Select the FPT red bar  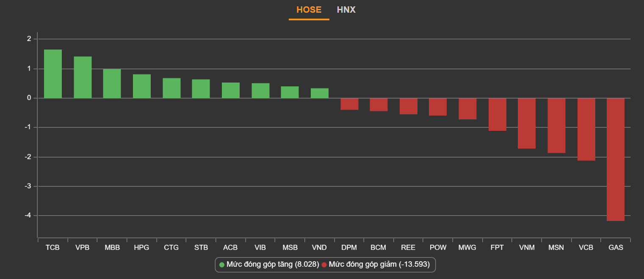point(498,115)
